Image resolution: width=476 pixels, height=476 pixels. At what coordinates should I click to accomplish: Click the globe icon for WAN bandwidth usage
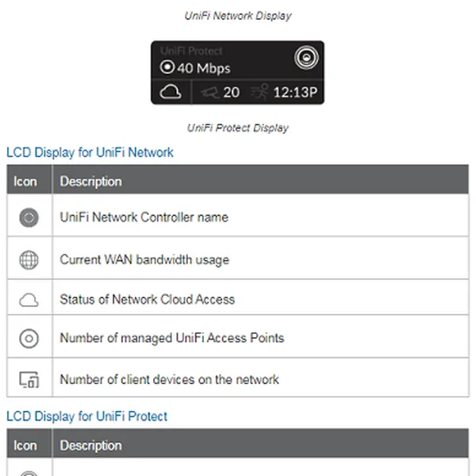coord(29,259)
